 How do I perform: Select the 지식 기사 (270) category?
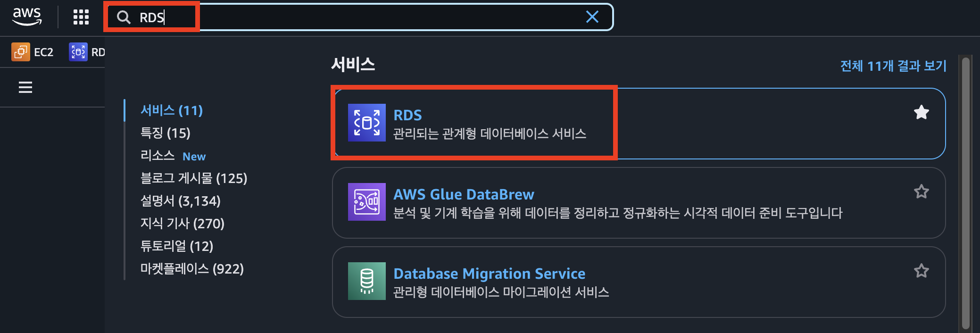tap(183, 224)
